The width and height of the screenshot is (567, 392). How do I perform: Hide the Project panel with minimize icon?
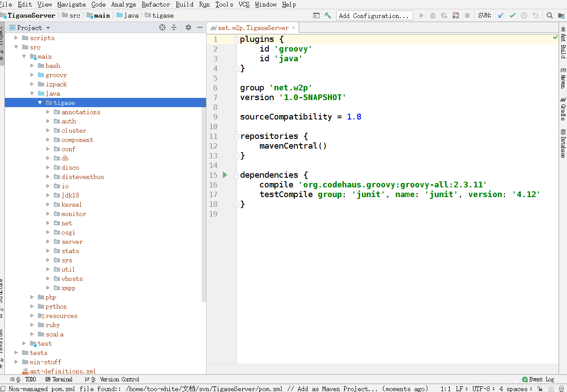(200, 27)
